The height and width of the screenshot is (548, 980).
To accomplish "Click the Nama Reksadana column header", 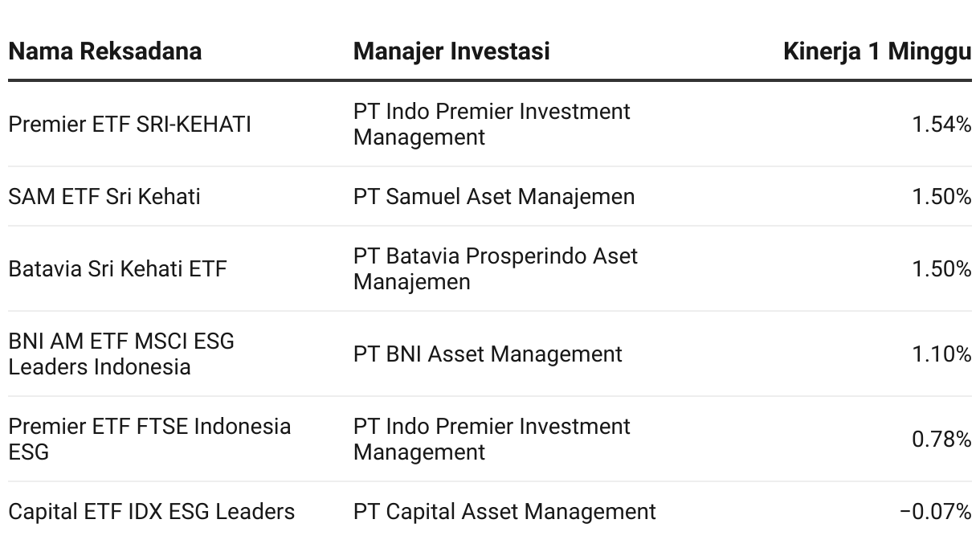I will 104,51.
